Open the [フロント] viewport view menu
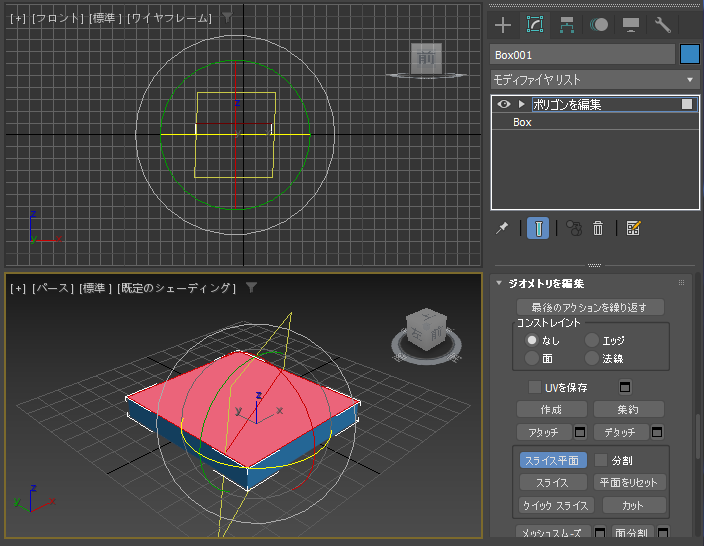The image size is (704, 546). coord(58,18)
